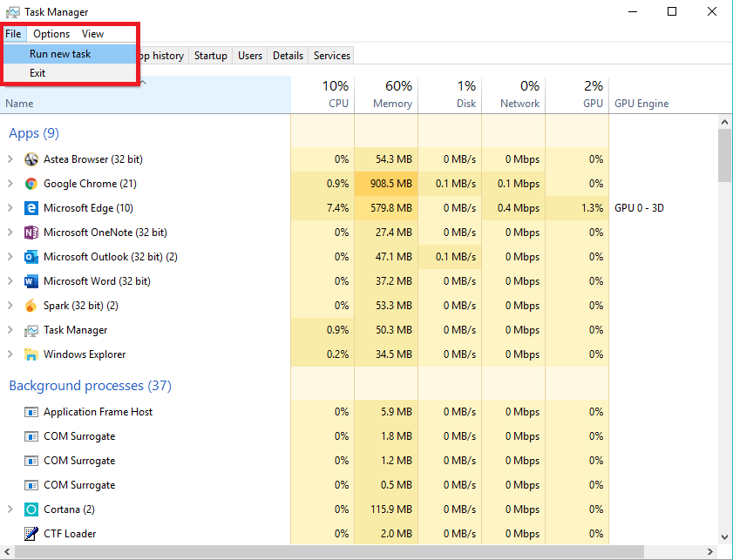
Task: Click the Microsoft OneNote icon
Action: pyautogui.click(x=31, y=233)
